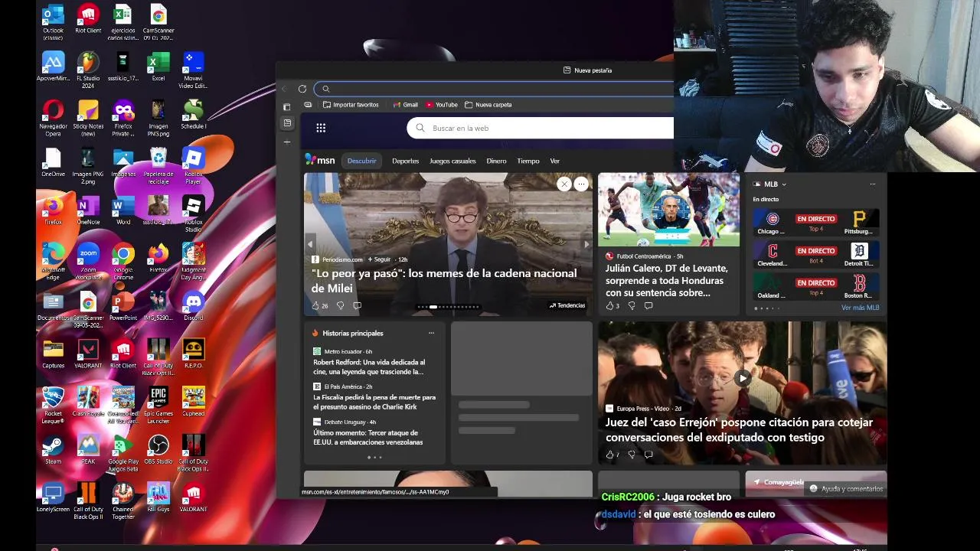Open the Juegos casuales section
The height and width of the screenshot is (551, 980).
point(452,161)
